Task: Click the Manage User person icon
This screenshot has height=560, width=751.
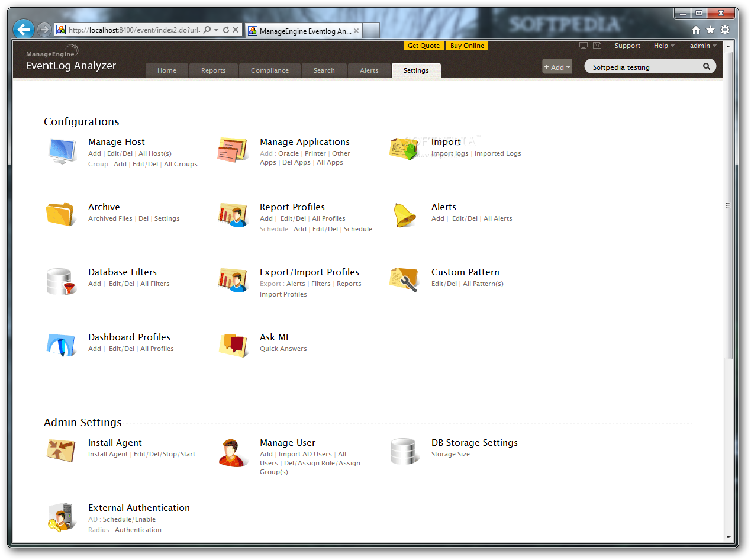Action: point(233,453)
